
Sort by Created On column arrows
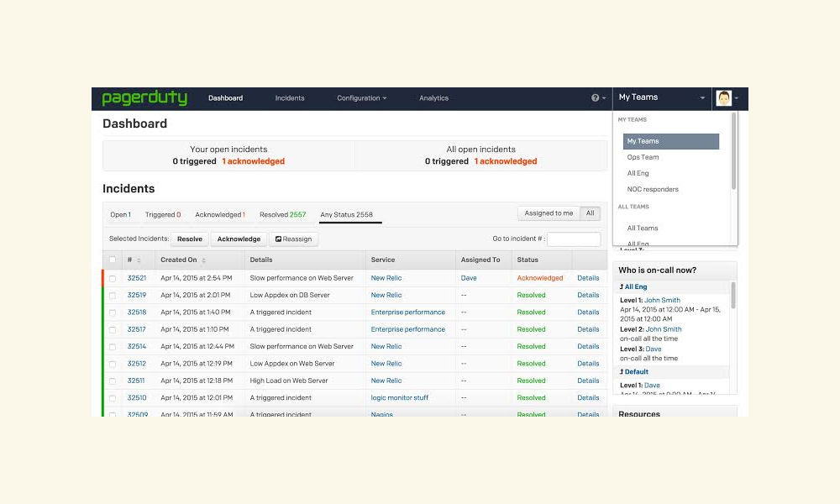click(x=203, y=260)
